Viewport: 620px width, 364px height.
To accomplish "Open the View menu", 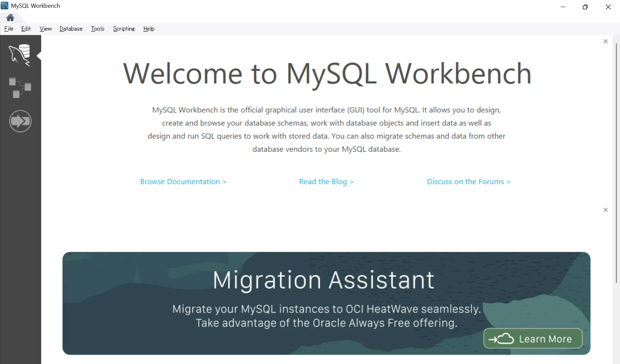I will pos(45,29).
